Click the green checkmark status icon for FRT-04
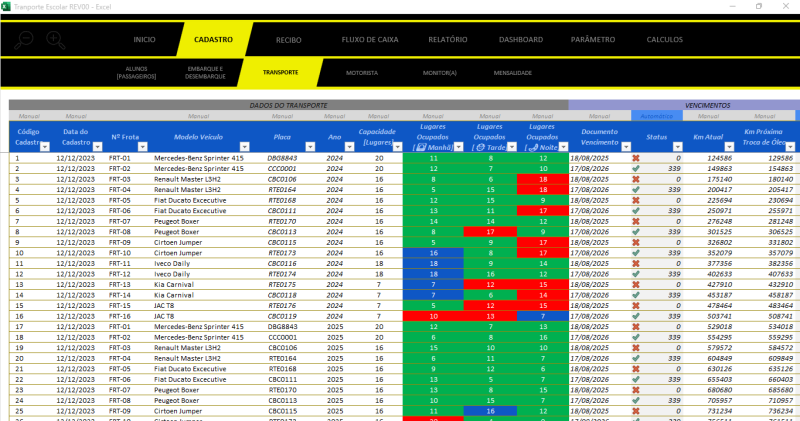The image size is (800, 421). pyautogui.click(x=635, y=190)
